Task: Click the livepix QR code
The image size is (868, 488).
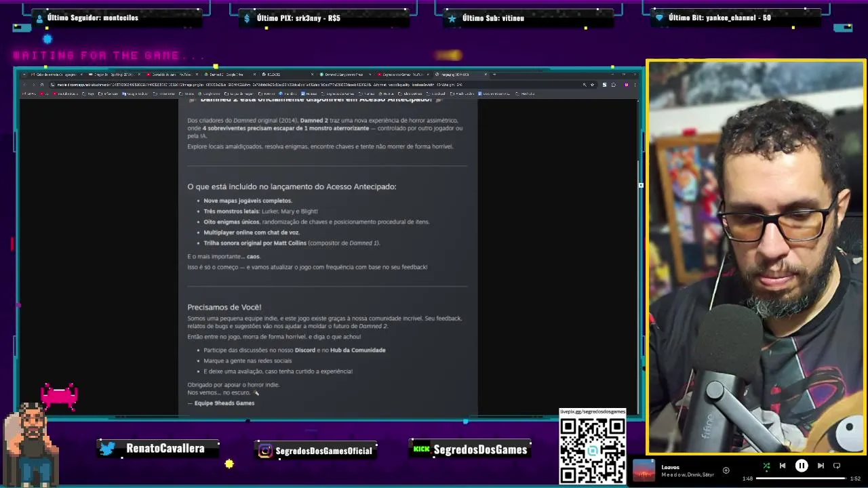Action: (593, 451)
